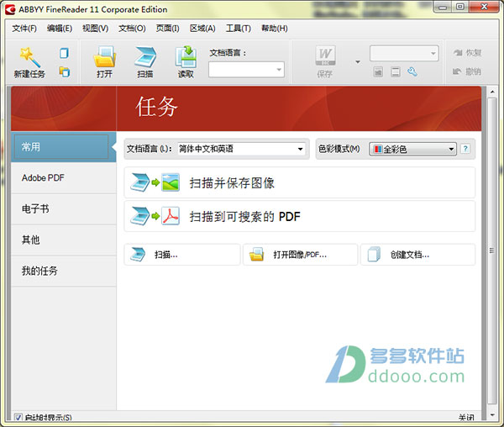The height and width of the screenshot is (427, 504).
Task: Click the 打开图像/PDF... button
Action: click(x=300, y=255)
